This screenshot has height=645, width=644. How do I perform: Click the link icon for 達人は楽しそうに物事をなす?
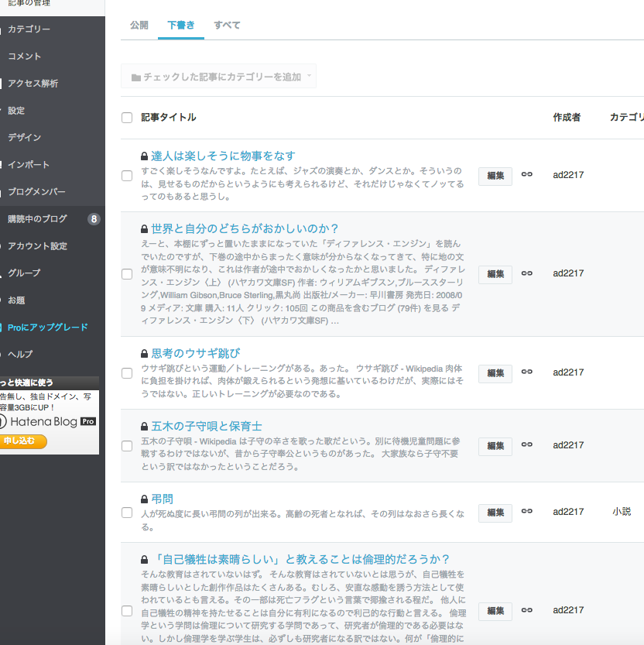(527, 174)
